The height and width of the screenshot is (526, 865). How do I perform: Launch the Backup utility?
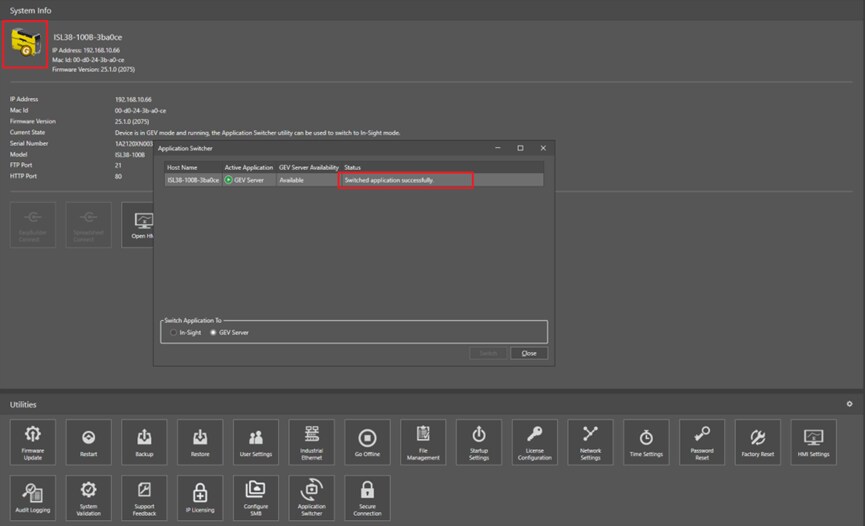(144, 442)
